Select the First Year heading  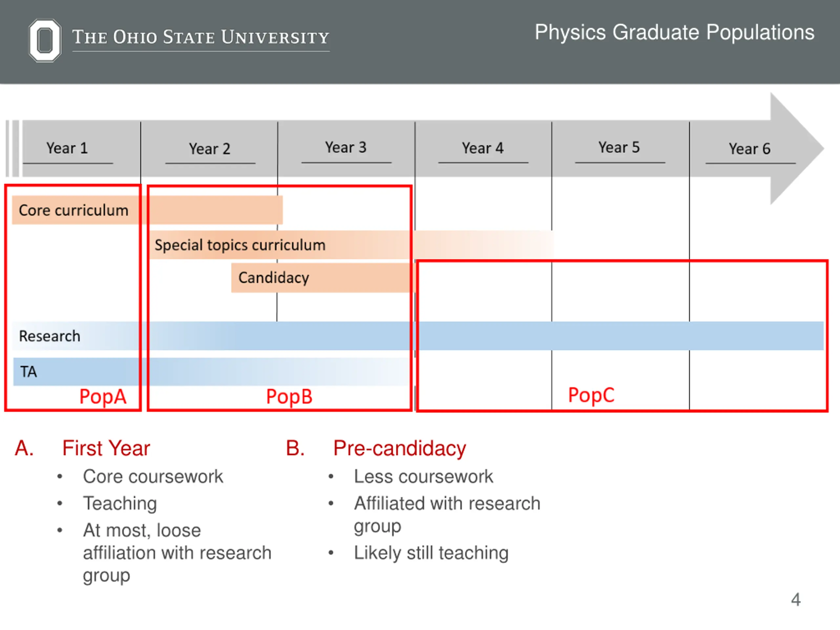(x=106, y=448)
